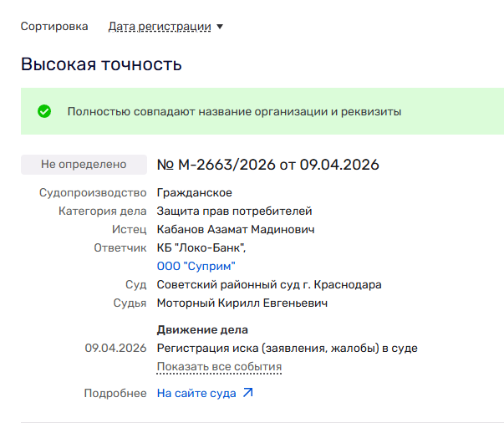Click the Высокая точность heading
Viewport: 504px width, 423px height.
point(101,64)
